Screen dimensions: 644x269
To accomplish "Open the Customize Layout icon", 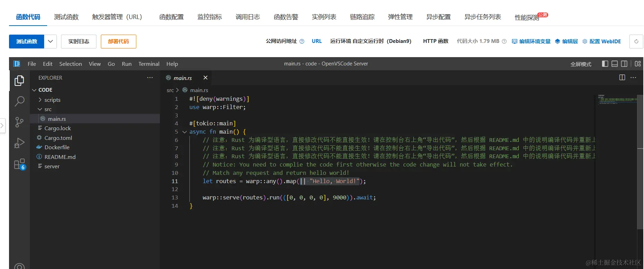I will click(x=638, y=64).
